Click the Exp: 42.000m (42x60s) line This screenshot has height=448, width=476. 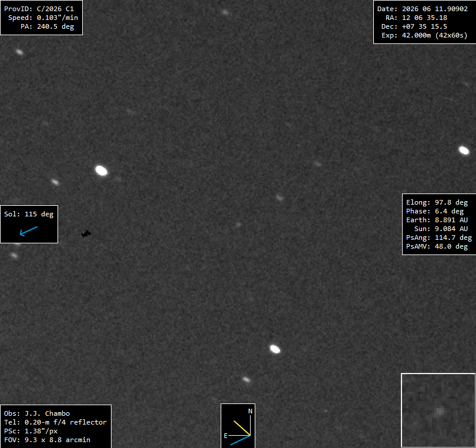424,35
